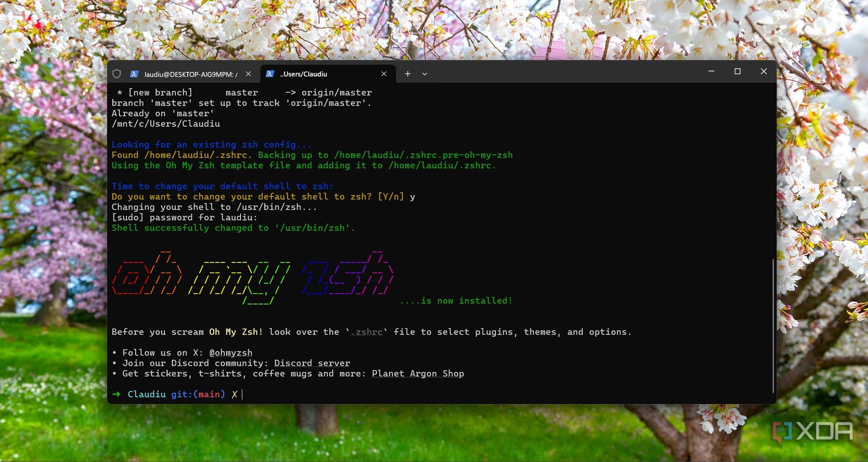Click the green arrow at the prompt start
Image resolution: width=868 pixels, height=462 pixels.
click(x=116, y=394)
